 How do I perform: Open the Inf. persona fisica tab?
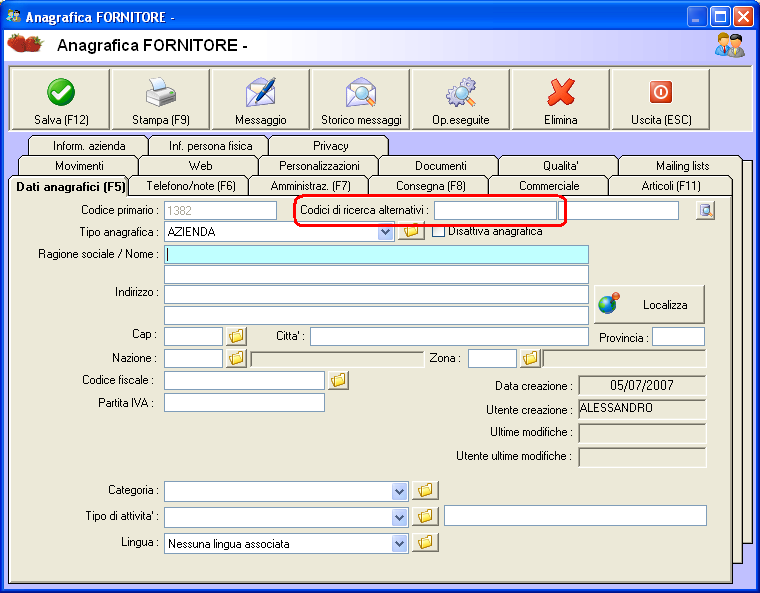pos(210,145)
